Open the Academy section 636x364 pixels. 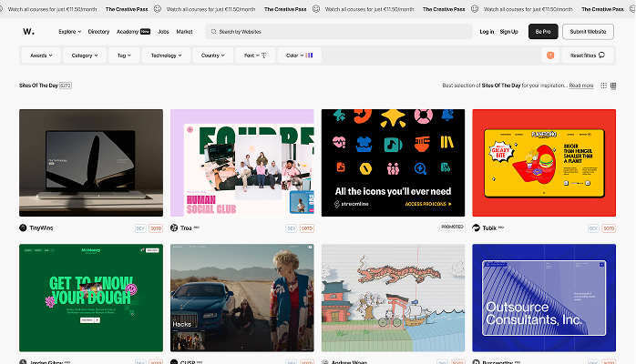128,32
